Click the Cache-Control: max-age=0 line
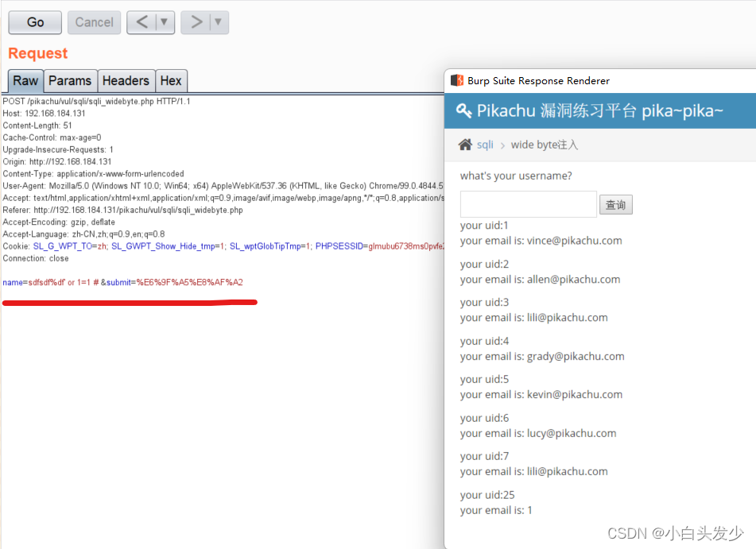This screenshot has height=549, width=756. (52, 137)
